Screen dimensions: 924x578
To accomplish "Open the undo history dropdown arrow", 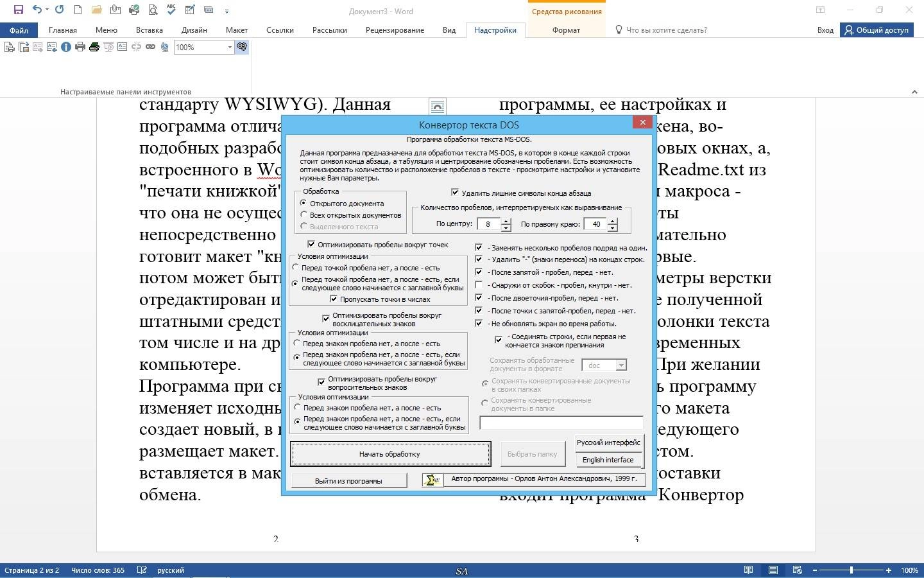I will [47, 10].
